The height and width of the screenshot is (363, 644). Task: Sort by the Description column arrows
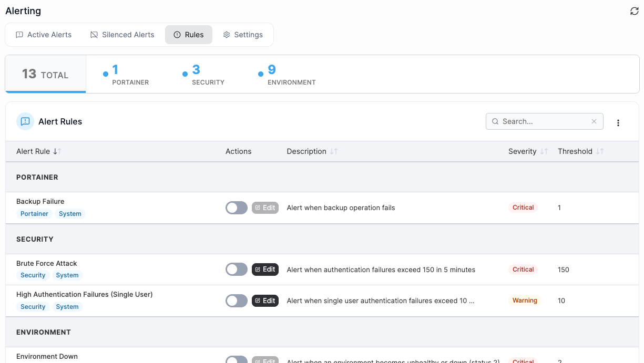[x=333, y=151]
